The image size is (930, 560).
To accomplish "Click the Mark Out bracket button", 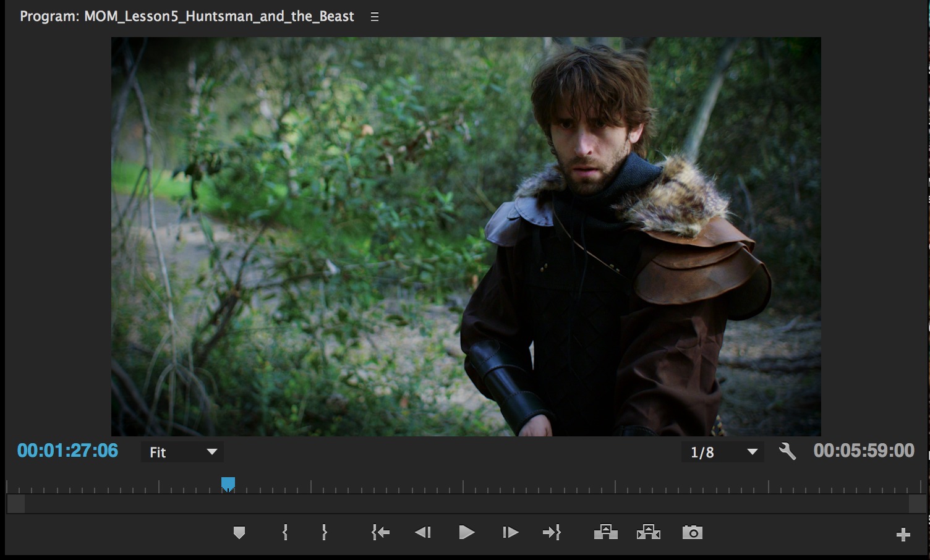I will coord(324,532).
